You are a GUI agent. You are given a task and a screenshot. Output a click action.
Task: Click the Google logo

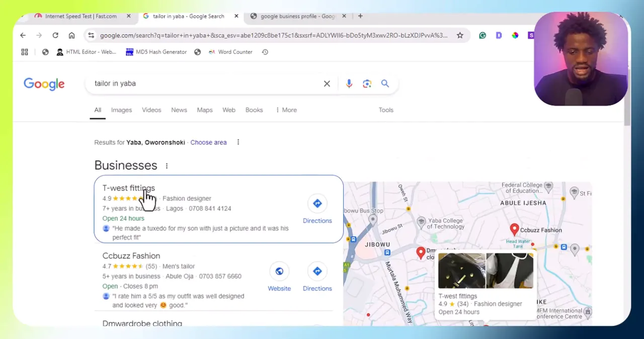(x=44, y=84)
